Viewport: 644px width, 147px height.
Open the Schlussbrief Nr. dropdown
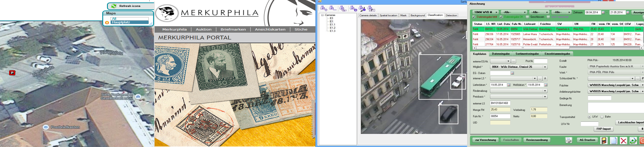coord(611,78)
